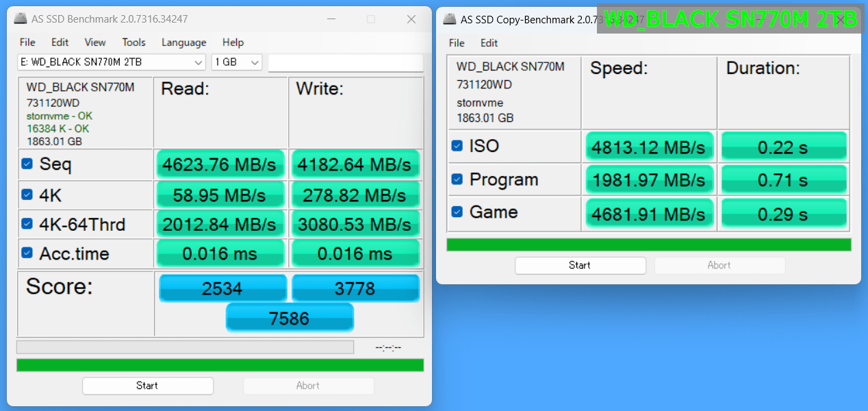Disable the Acc.time measurement
This screenshot has height=411, width=868.
[x=25, y=253]
